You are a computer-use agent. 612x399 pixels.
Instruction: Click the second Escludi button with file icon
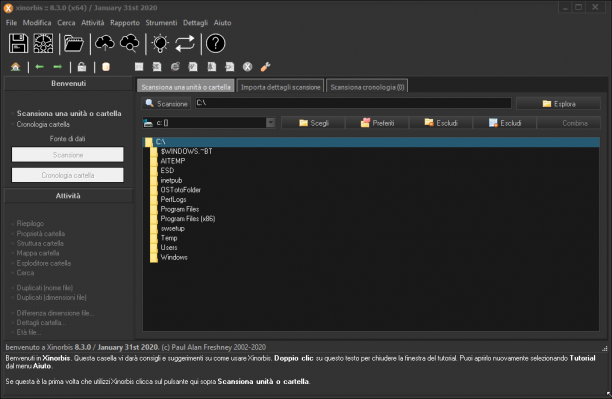tap(505, 123)
